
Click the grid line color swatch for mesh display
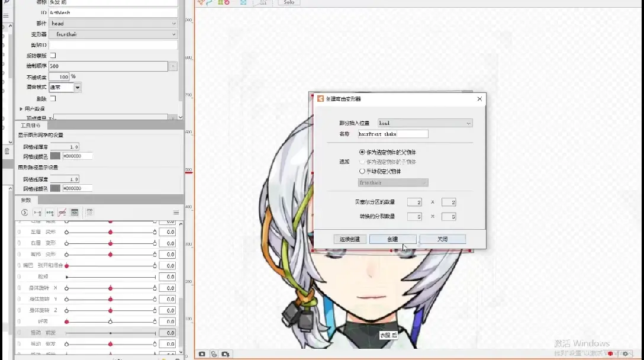click(x=55, y=156)
